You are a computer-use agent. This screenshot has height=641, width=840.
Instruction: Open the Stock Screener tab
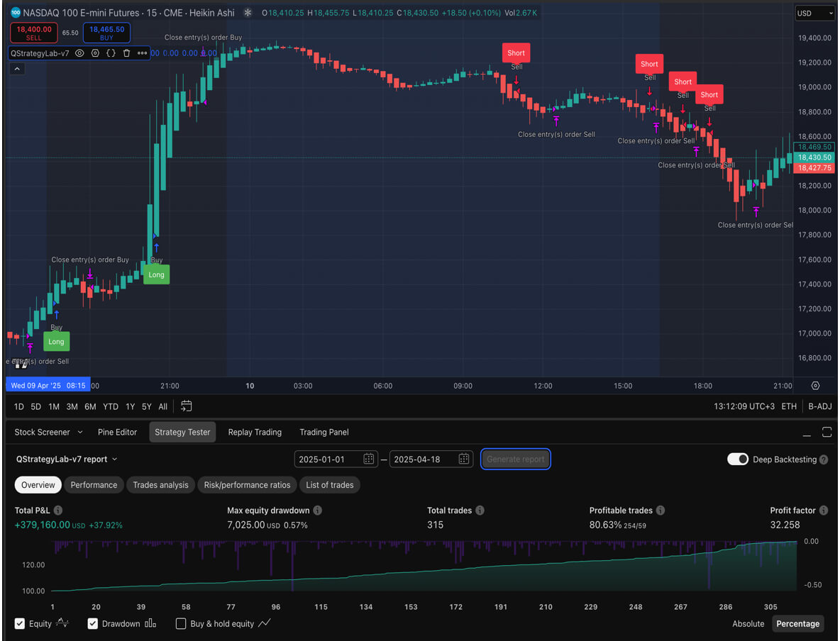(x=42, y=432)
